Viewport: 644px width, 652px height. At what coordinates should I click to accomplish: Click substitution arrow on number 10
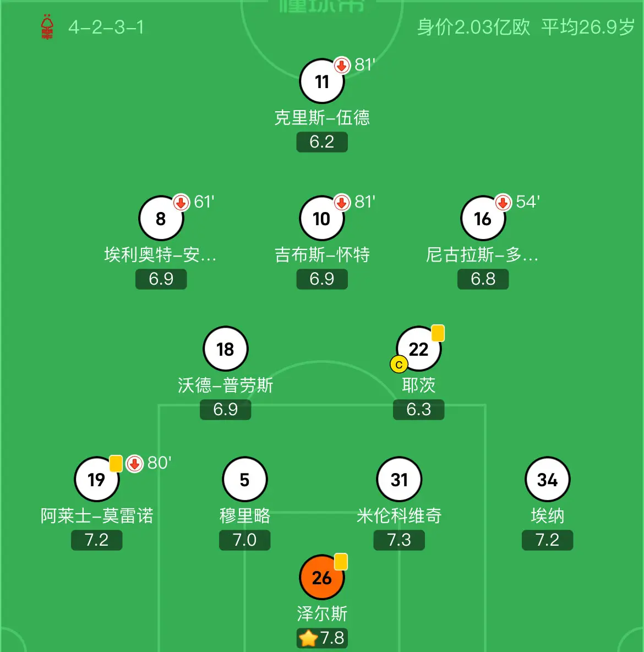[342, 203]
